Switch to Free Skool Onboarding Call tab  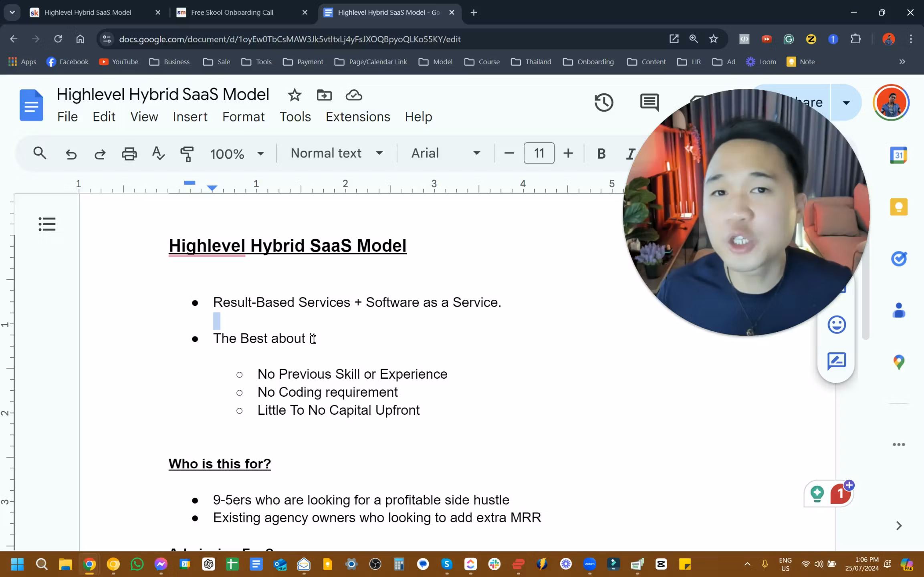(x=232, y=12)
